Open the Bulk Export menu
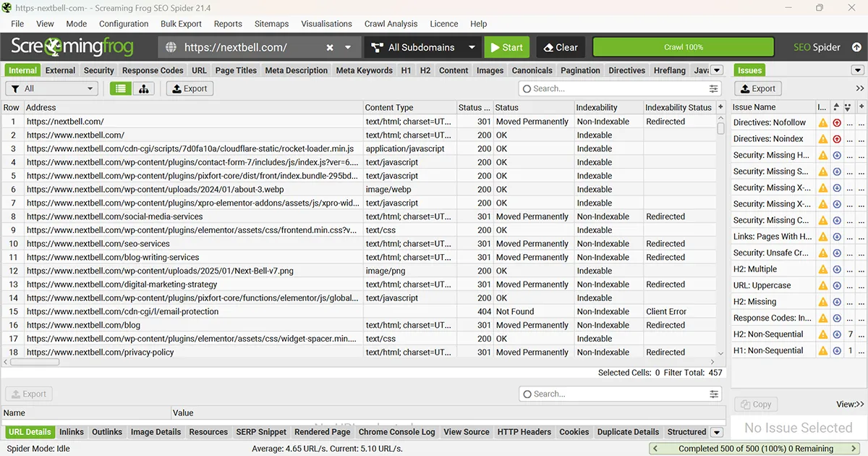 tap(181, 23)
